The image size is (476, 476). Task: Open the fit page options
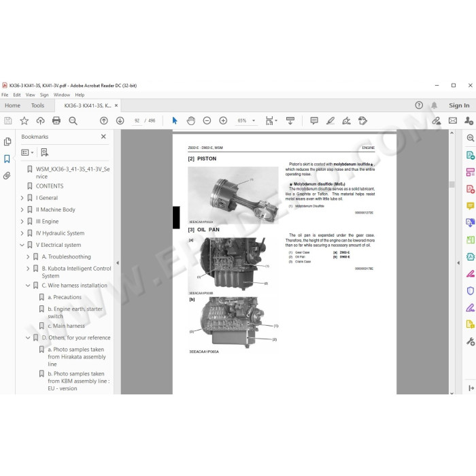coord(271,121)
